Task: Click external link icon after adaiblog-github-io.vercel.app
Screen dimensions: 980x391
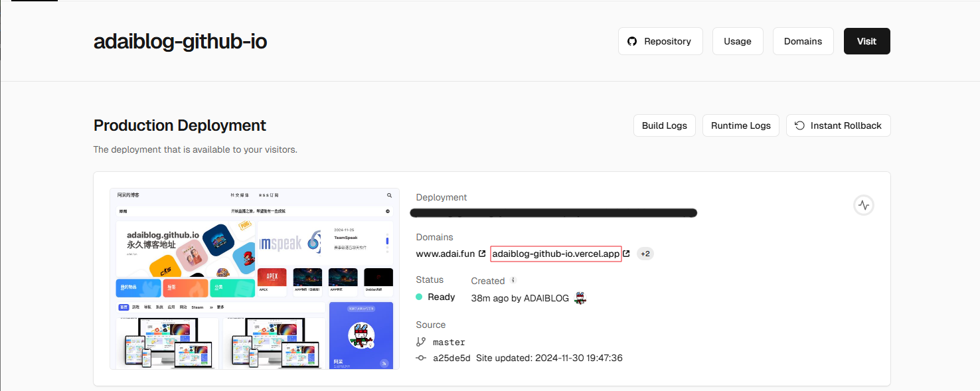Action: pos(626,254)
